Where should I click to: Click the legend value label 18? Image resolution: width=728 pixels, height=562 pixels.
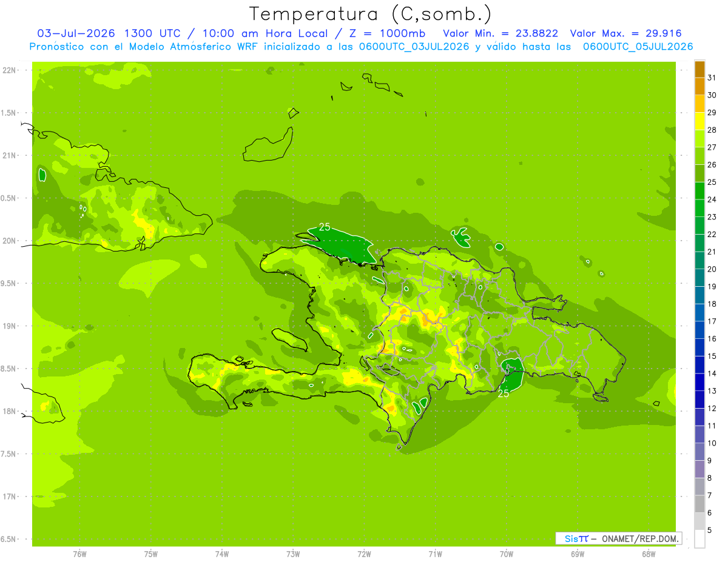pyautogui.click(x=712, y=304)
